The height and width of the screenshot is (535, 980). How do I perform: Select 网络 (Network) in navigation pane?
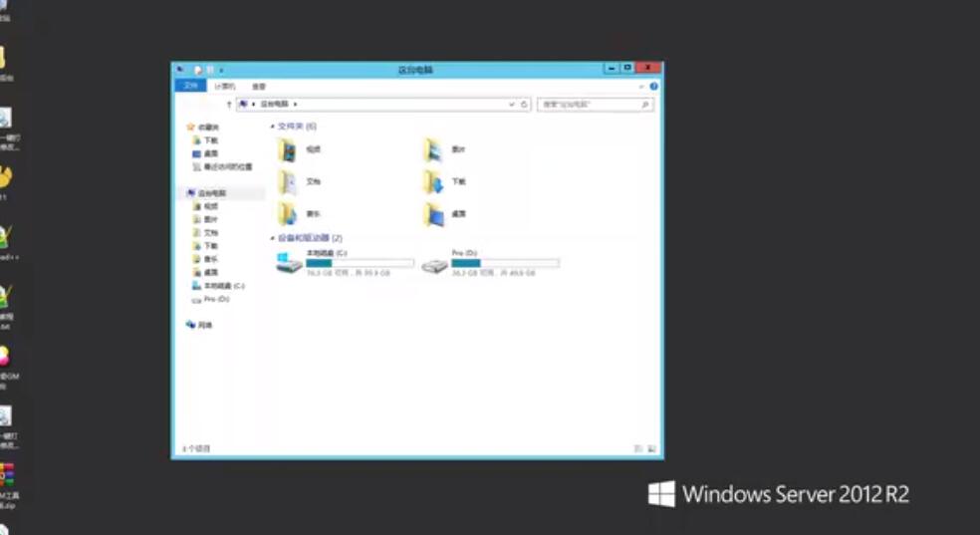pos(204,325)
